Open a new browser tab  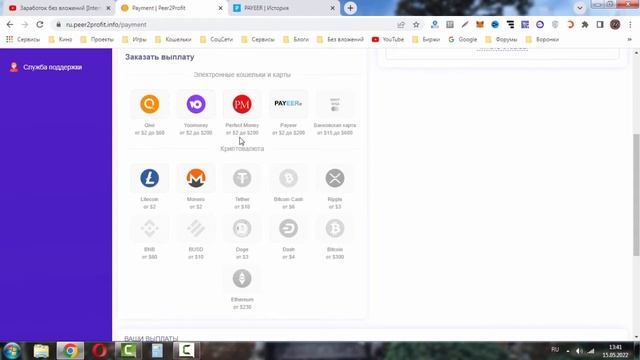click(x=350, y=8)
